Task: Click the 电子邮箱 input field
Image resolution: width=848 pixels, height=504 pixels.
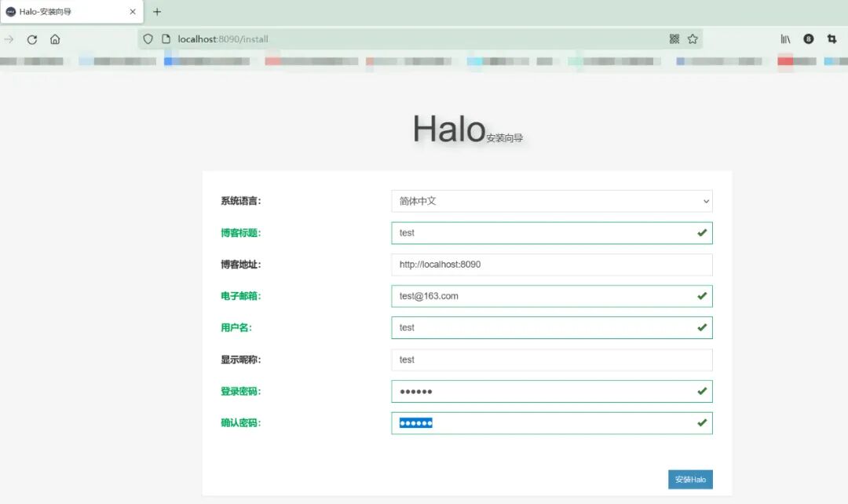Action: tap(552, 296)
